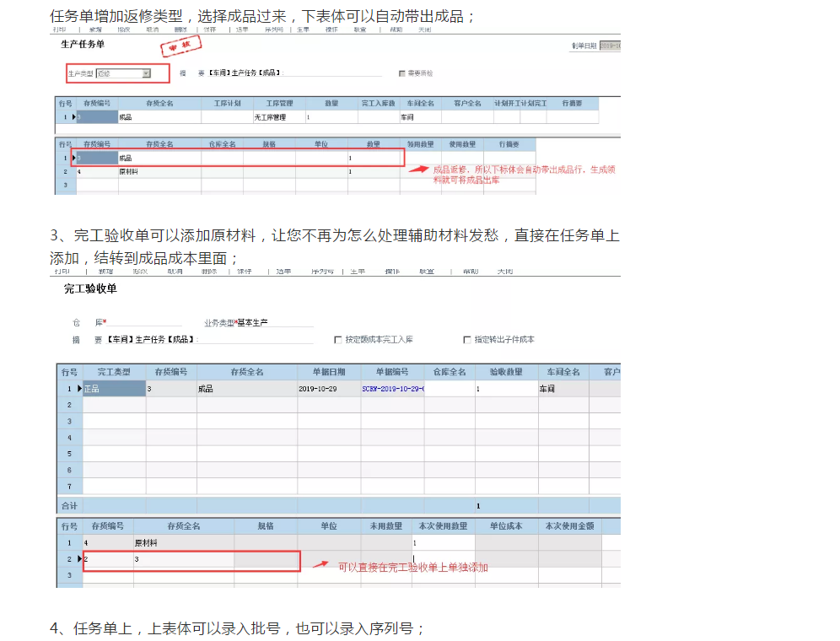Click the 单位成本 column header
Viewport: 840px width, 641px height.
click(506, 526)
